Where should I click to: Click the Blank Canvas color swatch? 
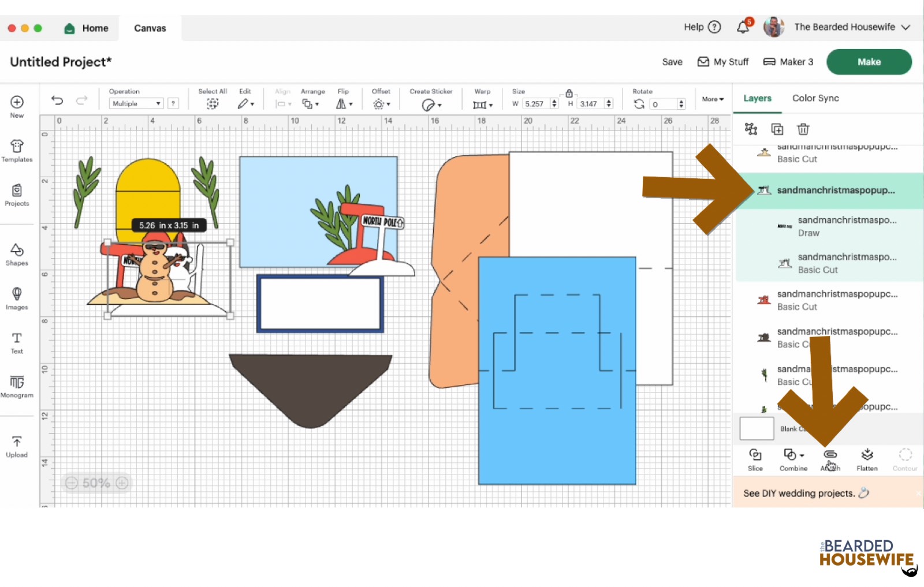757,429
